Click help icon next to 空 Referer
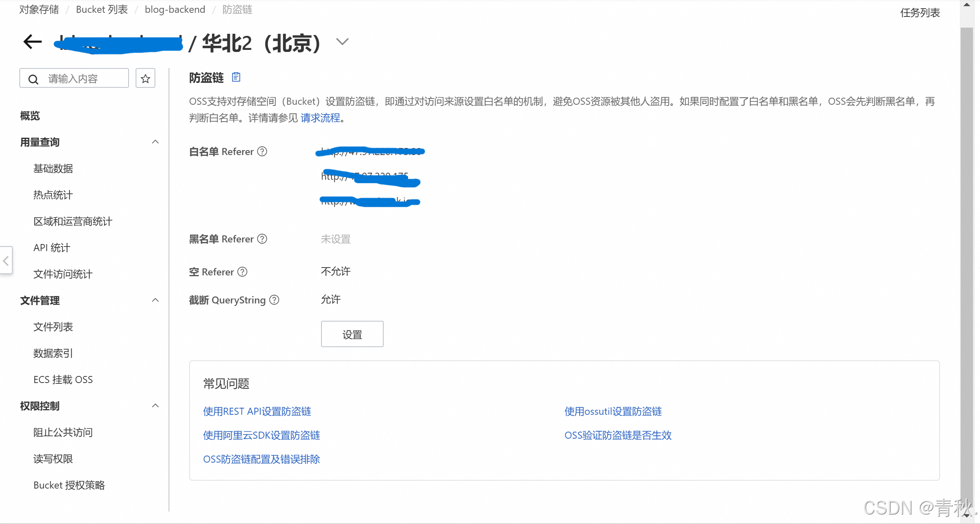This screenshot has height=524, width=980. click(242, 272)
